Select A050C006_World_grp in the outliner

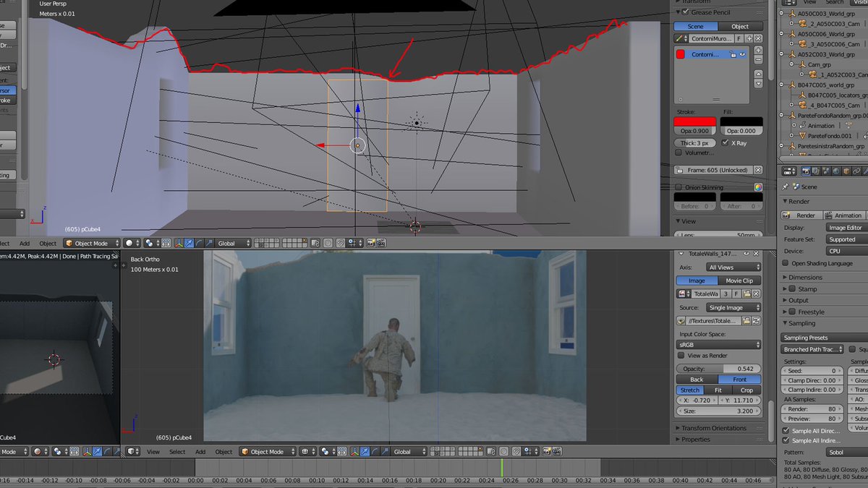[x=827, y=34]
